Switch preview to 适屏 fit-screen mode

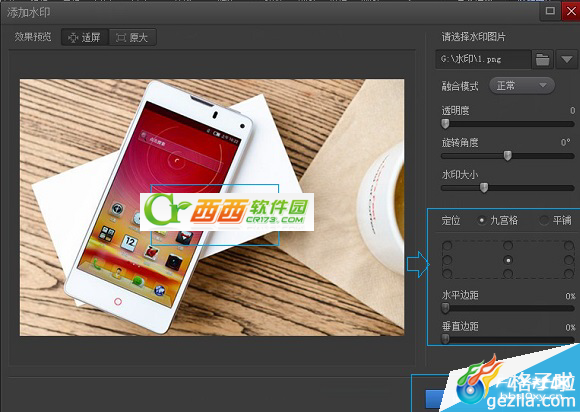point(85,37)
